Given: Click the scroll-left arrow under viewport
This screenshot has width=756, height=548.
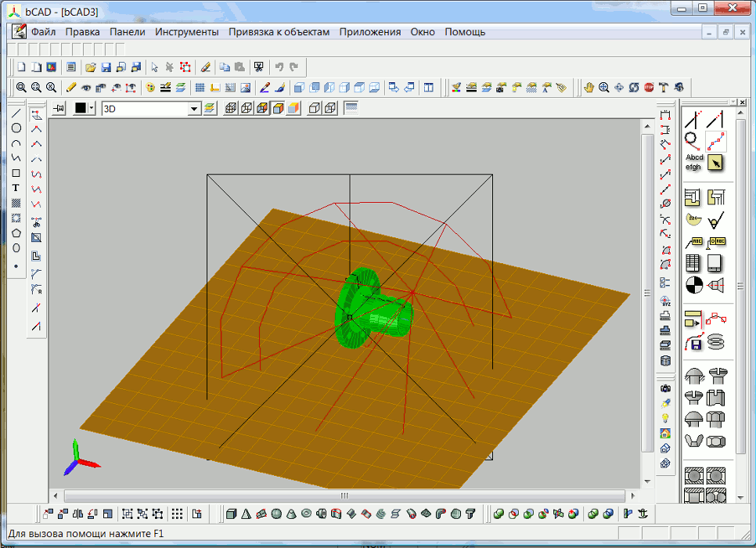Looking at the screenshot, I should [x=56, y=496].
